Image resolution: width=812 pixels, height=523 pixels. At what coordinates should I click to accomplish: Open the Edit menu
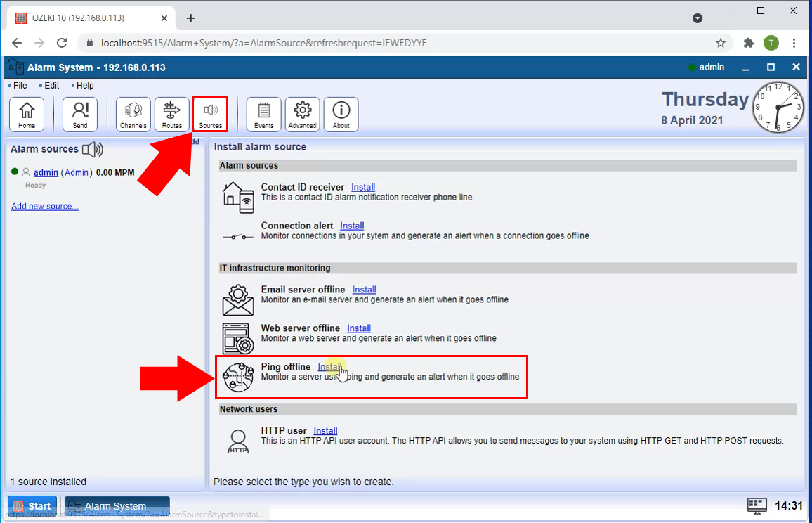pos(51,86)
